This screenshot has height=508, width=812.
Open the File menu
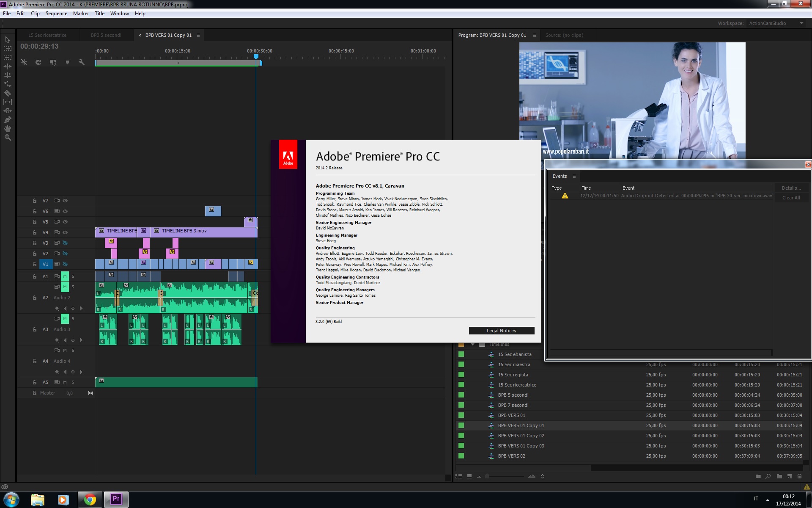(x=7, y=14)
